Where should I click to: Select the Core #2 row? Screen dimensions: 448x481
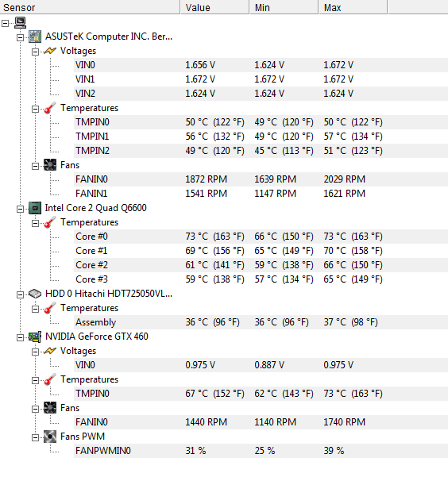tap(261, 265)
